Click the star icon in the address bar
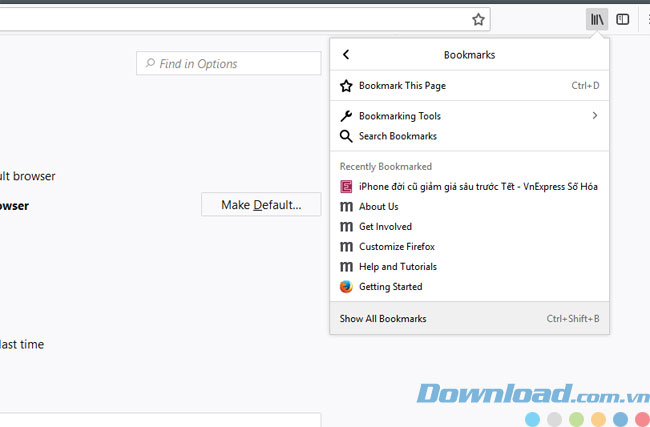 pyautogui.click(x=479, y=19)
